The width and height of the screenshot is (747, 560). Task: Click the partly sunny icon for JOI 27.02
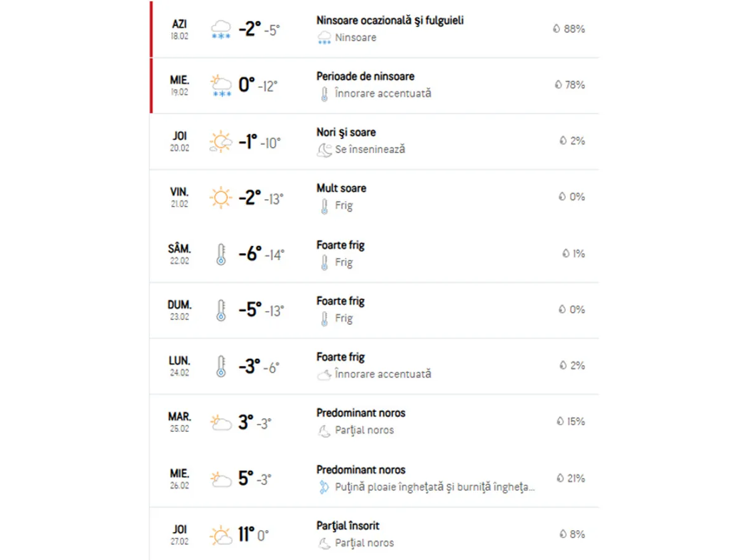point(220,535)
